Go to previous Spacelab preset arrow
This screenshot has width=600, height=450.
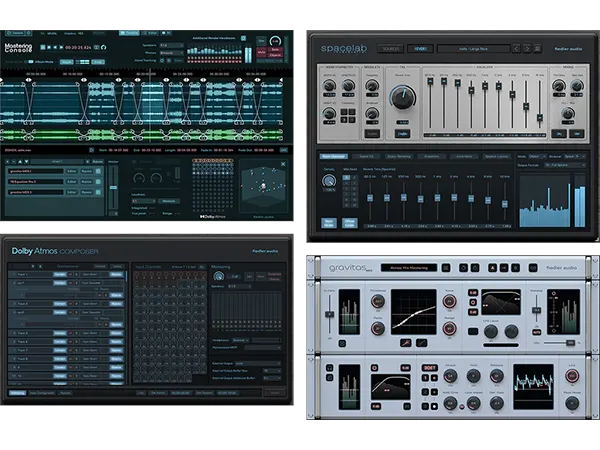[x=516, y=49]
